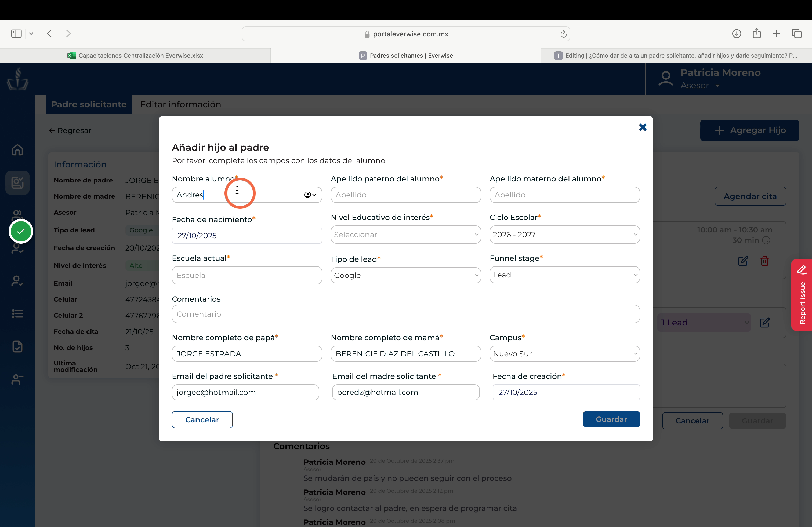The width and height of the screenshot is (812, 527).
Task: Click the list icon in left sidebar
Action: (x=17, y=314)
